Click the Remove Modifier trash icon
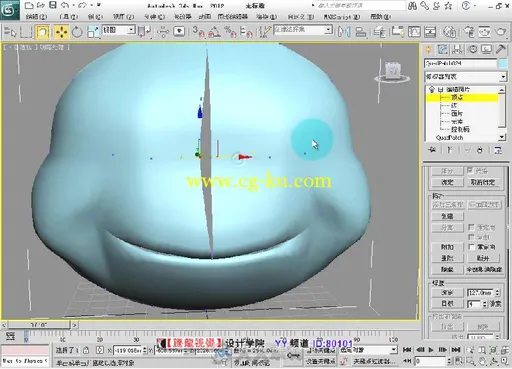512x369 pixels. coord(480,150)
